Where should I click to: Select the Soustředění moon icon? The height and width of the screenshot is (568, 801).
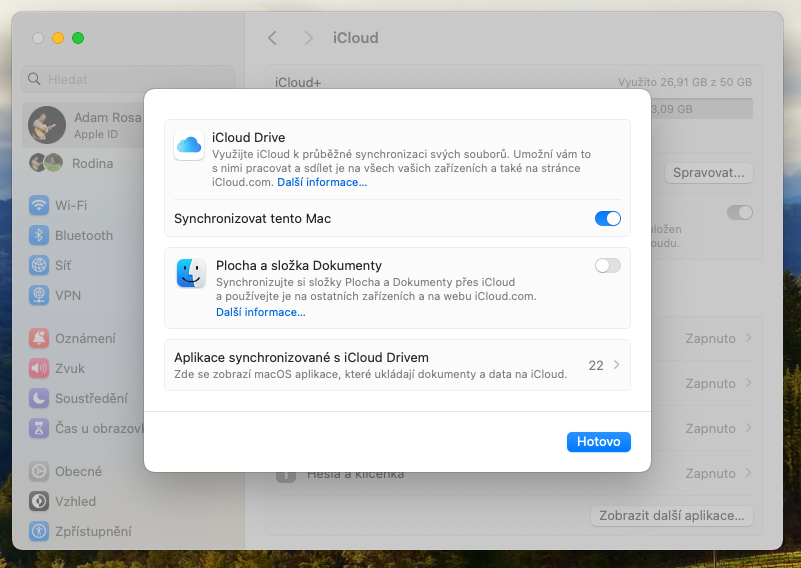pyautogui.click(x=39, y=398)
